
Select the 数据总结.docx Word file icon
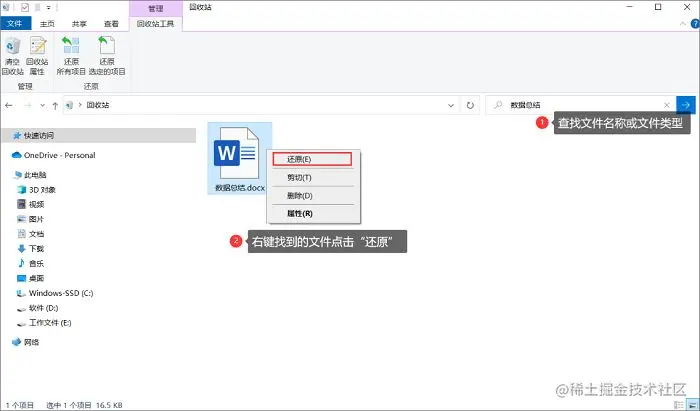click(x=236, y=153)
